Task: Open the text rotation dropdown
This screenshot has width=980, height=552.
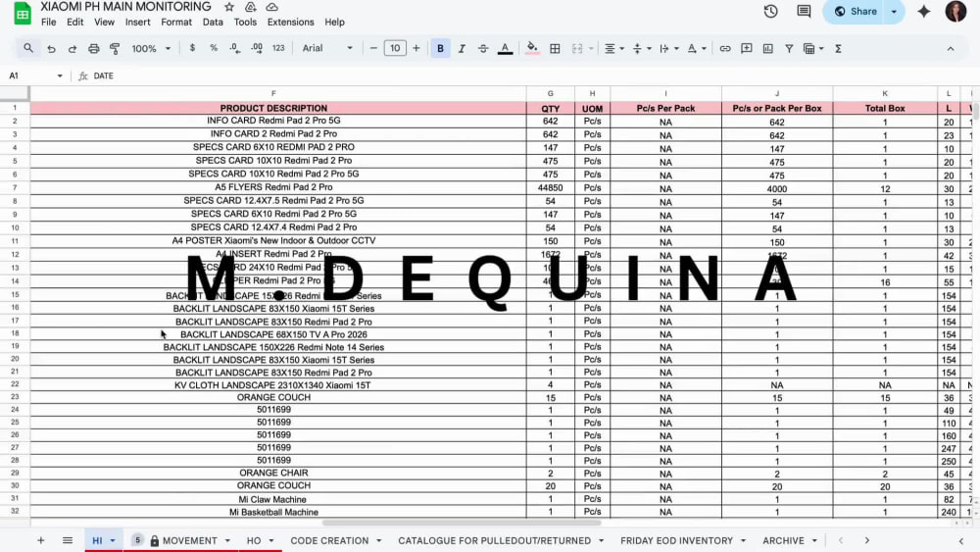Action: click(696, 48)
